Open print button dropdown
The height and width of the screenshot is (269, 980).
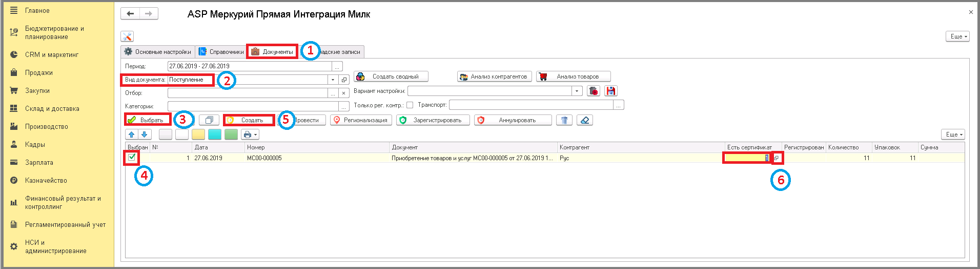(250, 134)
